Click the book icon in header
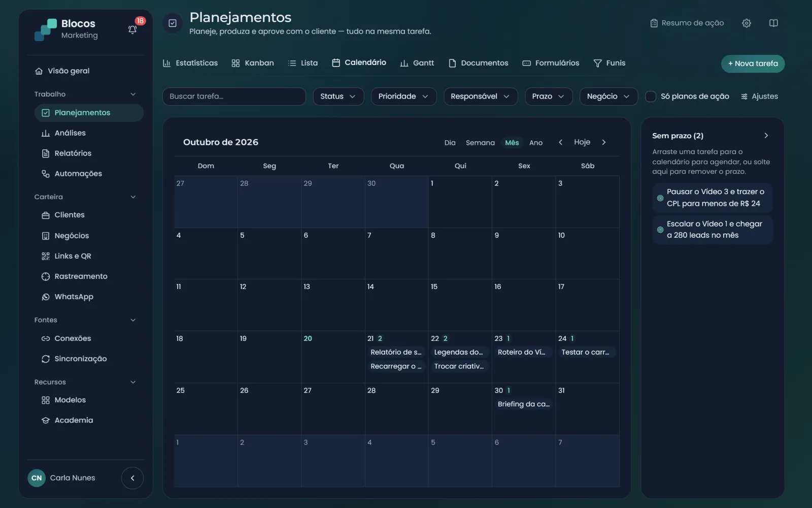Screen dimensions: 812x508 point(773,23)
